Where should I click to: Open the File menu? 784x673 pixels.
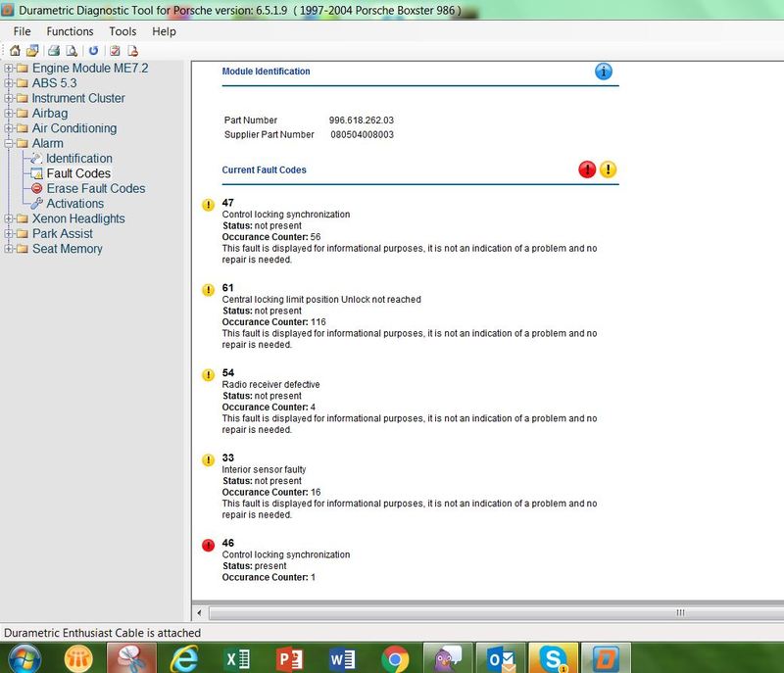coord(22,31)
